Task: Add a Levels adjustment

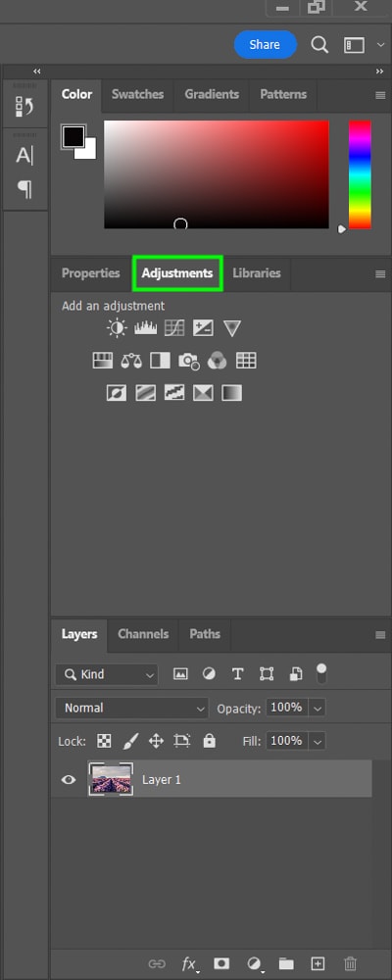Action: (x=146, y=328)
